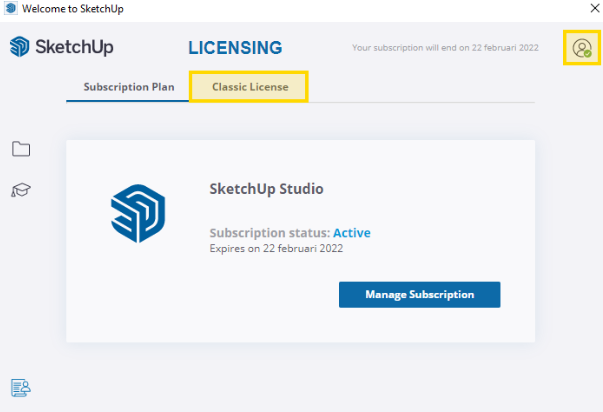
Task: Open the Learn graduation cap icon
Action: pos(21,190)
